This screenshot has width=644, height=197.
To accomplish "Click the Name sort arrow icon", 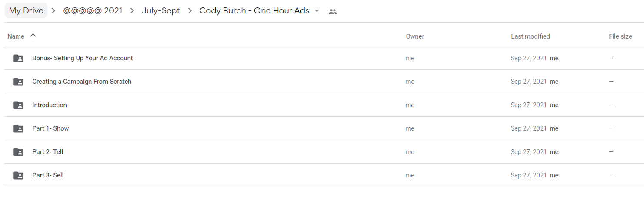I will (33, 36).
